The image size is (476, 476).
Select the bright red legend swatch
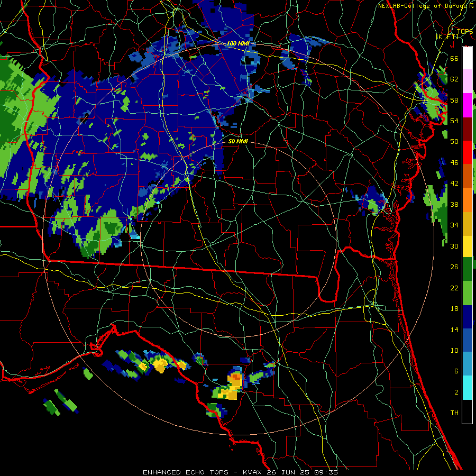coord(467,152)
